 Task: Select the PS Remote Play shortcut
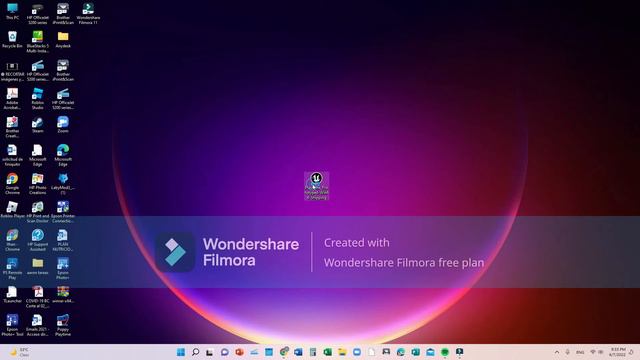[12, 268]
